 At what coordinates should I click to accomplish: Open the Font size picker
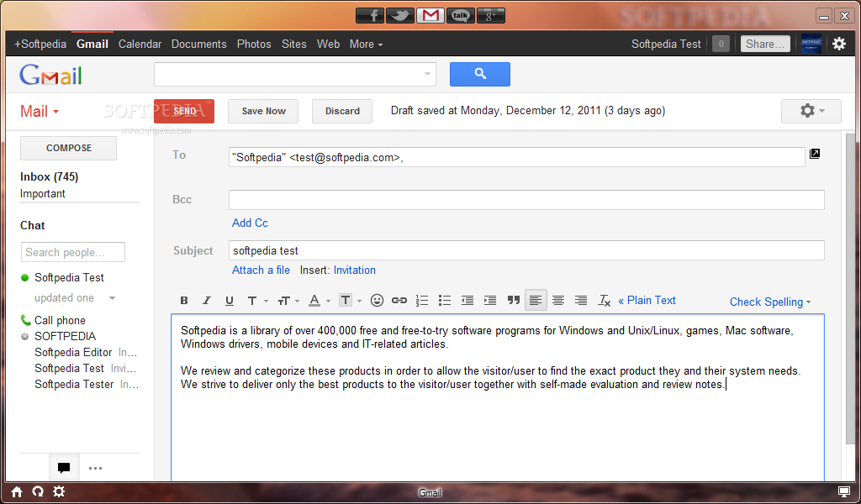[288, 300]
